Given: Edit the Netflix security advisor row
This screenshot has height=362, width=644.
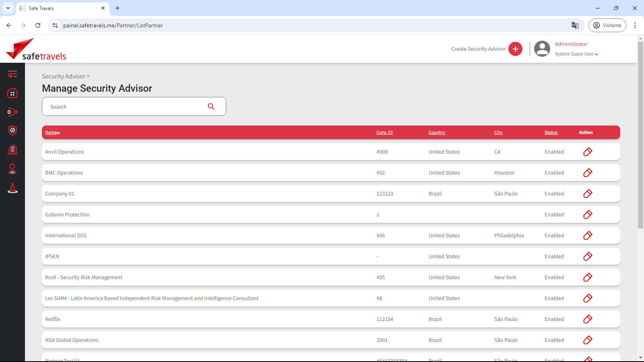Looking at the screenshot, I should point(588,319).
